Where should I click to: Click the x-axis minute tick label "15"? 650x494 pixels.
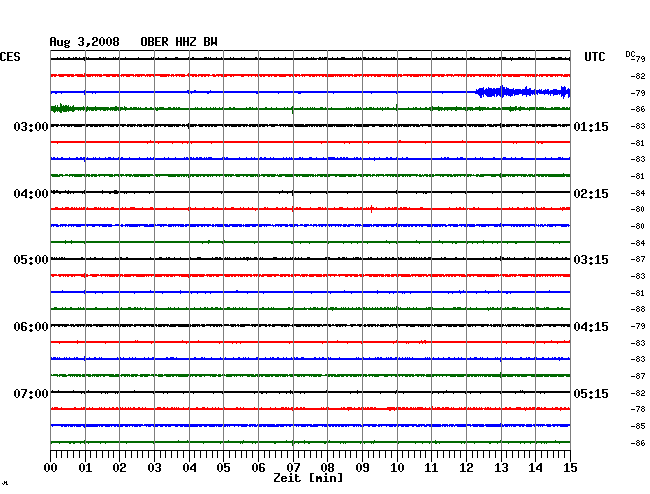click(x=570, y=468)
